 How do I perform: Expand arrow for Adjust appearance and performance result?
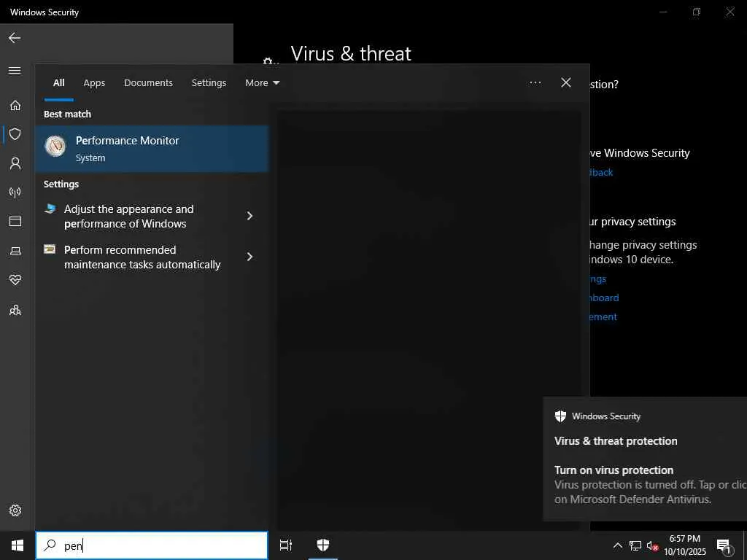[x=249, y=216]
